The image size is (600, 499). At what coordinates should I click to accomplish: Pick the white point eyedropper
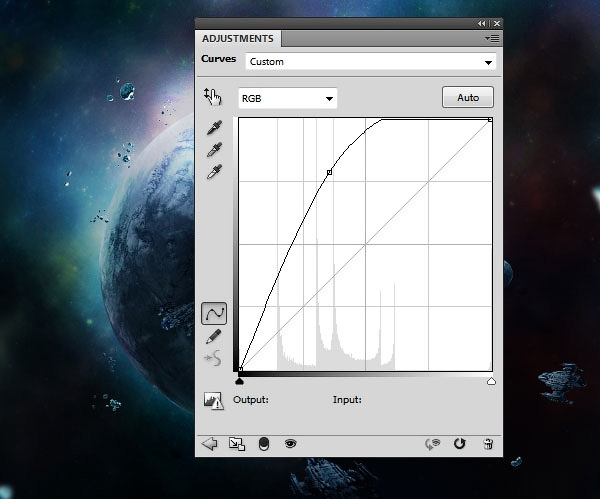214,172
